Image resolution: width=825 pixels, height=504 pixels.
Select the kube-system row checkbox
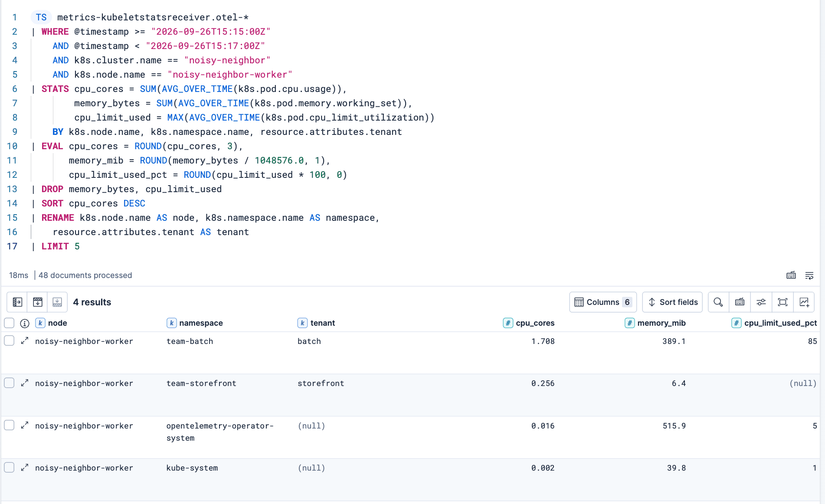(9, 468)
